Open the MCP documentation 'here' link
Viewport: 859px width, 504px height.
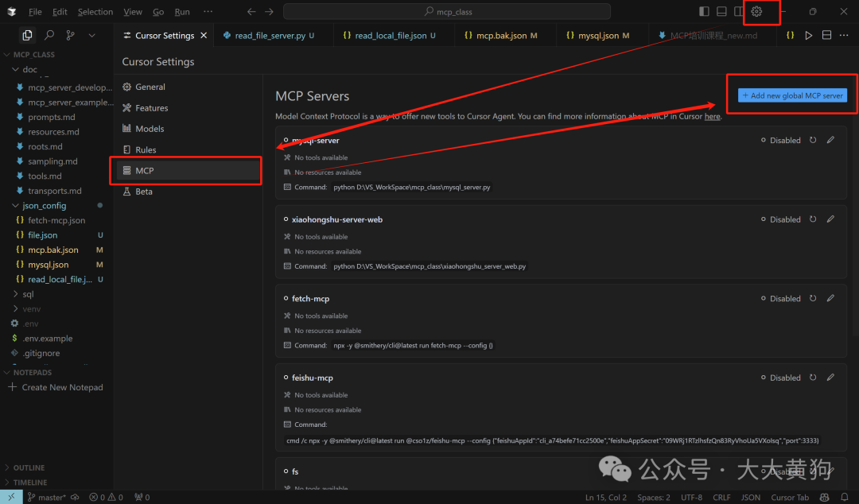coord(712,116)
